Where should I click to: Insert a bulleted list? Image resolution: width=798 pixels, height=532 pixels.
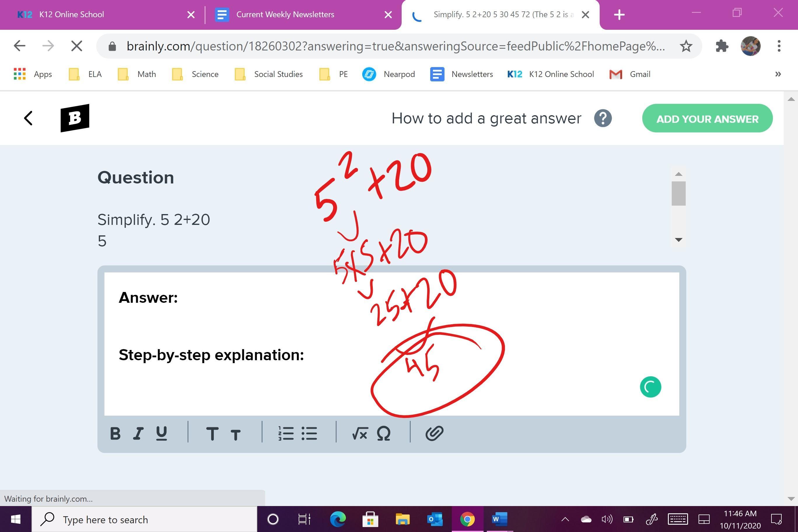coord(309,433)
